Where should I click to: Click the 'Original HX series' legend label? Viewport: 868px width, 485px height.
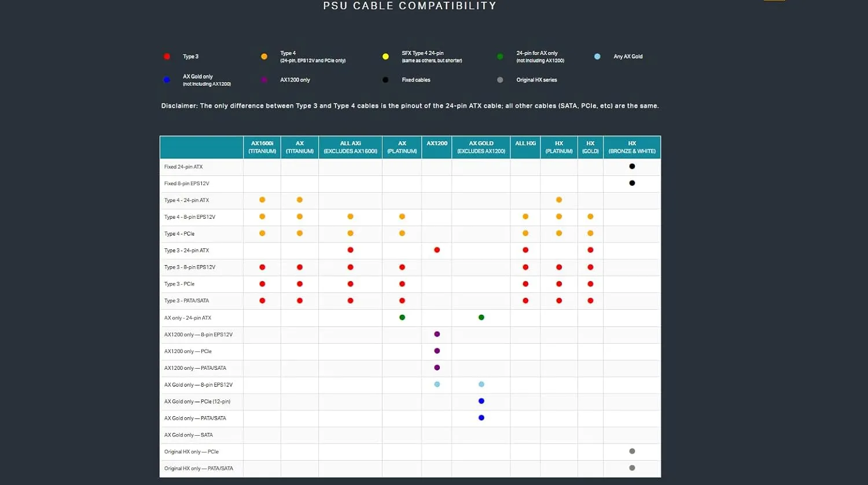[536, 80]
